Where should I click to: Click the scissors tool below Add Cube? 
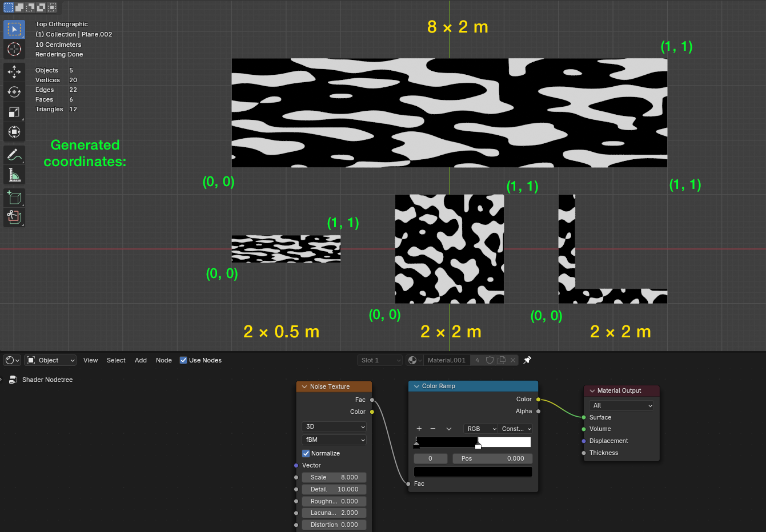point(14,217)
